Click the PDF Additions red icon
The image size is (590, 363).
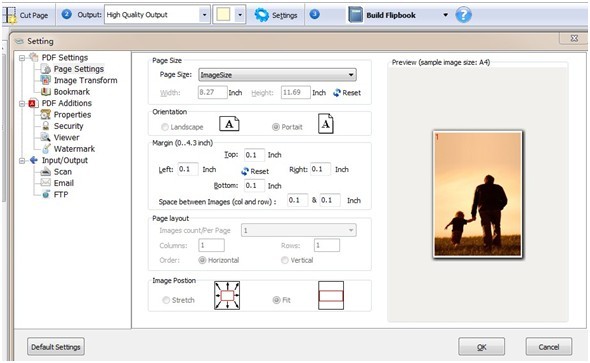[x=34, y=103]
